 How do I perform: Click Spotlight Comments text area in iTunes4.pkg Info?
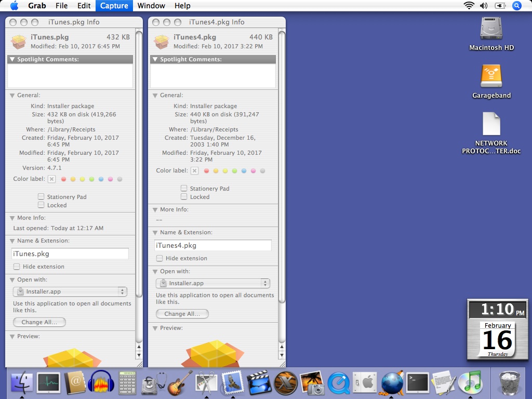tap(212, 76)
